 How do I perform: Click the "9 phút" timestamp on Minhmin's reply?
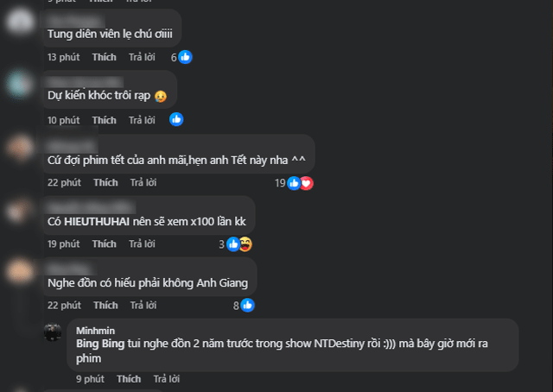click(x=89, y=379)
